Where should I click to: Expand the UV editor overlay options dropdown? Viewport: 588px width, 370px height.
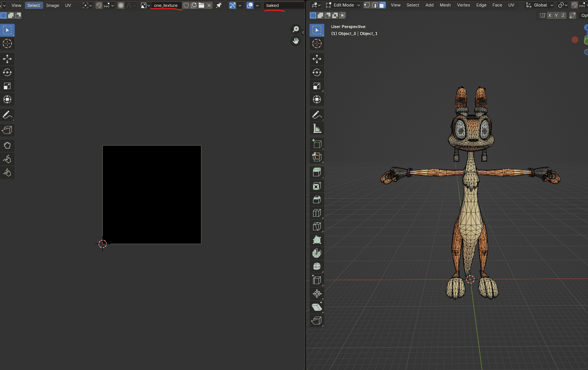257,5
